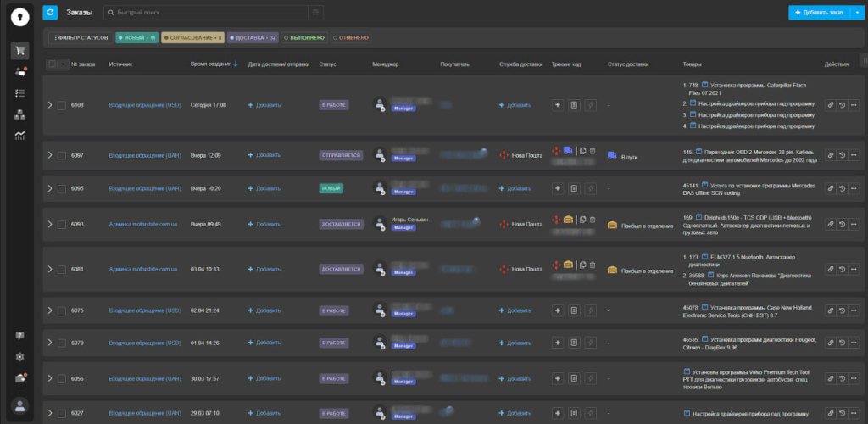This screenshot has height=424, width=868.
Task: Select the Новый status filter tab
Action: 136,38
